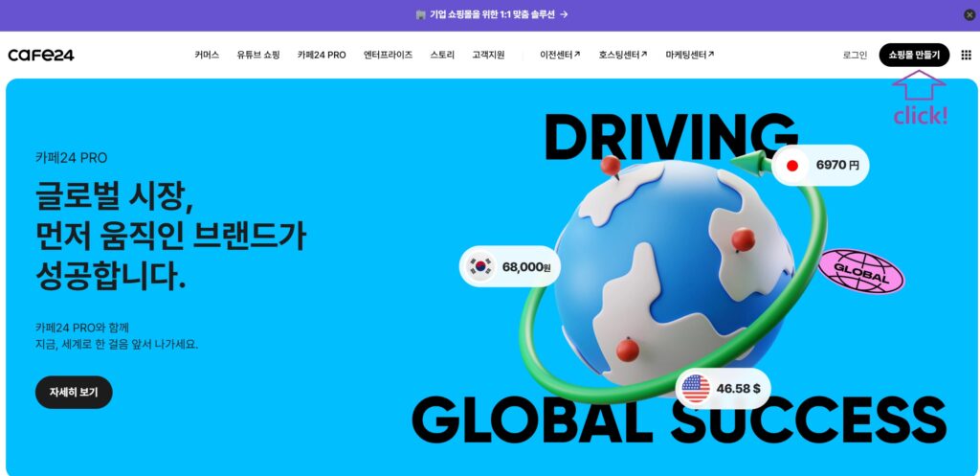980x476 pixels.
Task: Open the 카페24 PRO menu item
Action: point(322,55)
